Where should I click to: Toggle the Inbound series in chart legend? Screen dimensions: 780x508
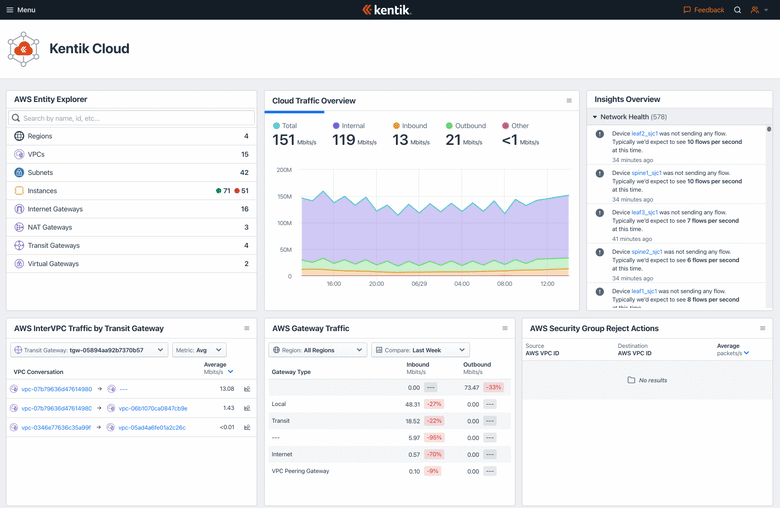[410, 126]
